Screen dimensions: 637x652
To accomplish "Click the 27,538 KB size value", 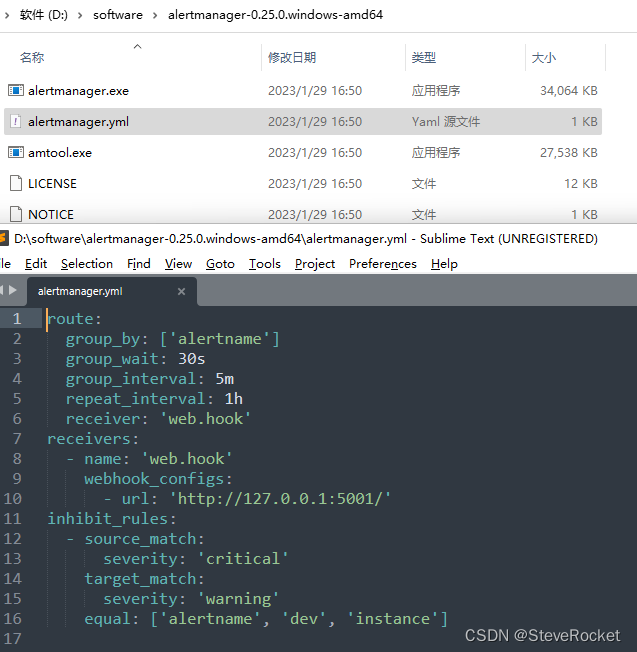I will coord(568,153).
